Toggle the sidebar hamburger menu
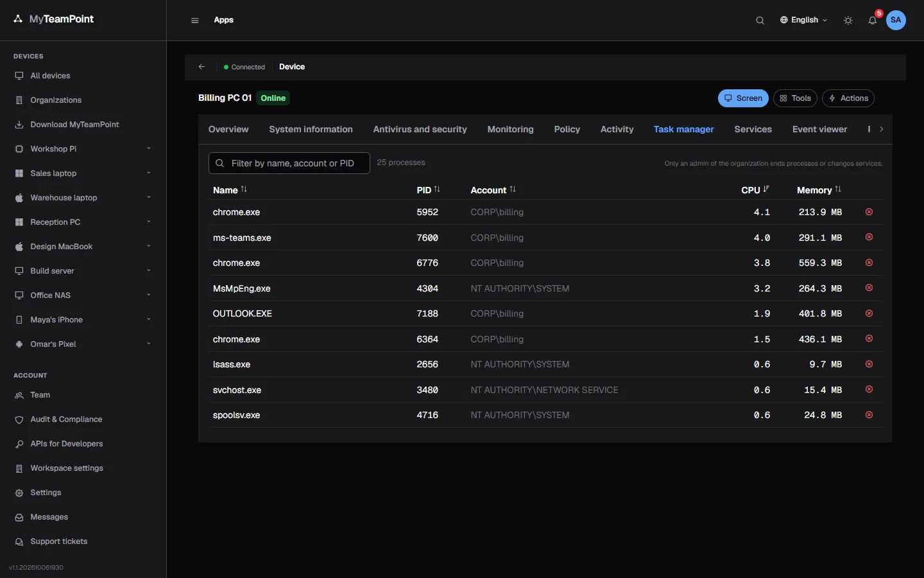The width and height of the screenshot is (924, 578). tap(195, 21)
